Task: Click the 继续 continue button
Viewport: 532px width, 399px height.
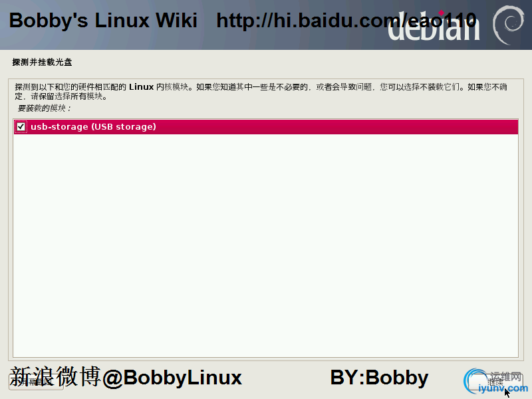Action: [x=495, y=382]
